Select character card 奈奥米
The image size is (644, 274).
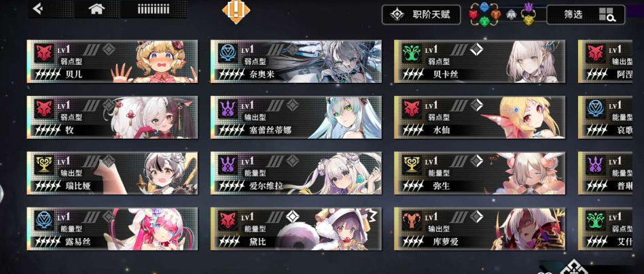click(x=296, y=61)
